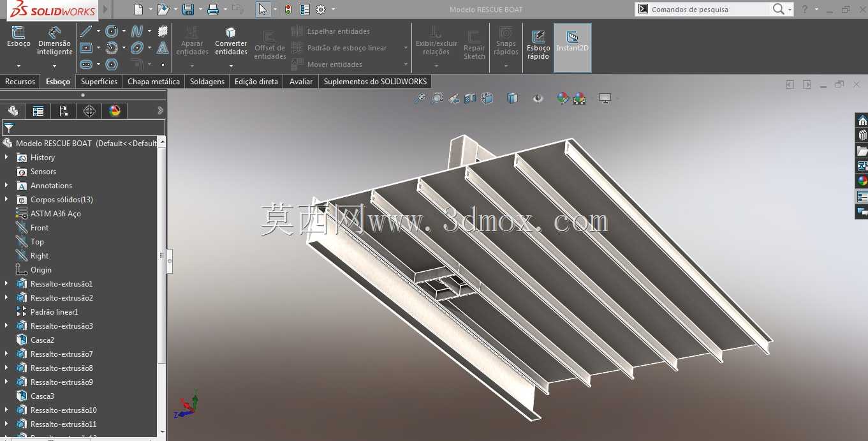Click the Edit Appearance color ball icon
This screenshot has width=868, height=441.
[x=563, y=98]
